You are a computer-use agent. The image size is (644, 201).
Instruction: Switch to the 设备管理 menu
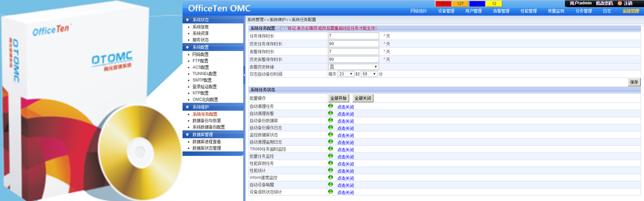(x=446, y=11)
